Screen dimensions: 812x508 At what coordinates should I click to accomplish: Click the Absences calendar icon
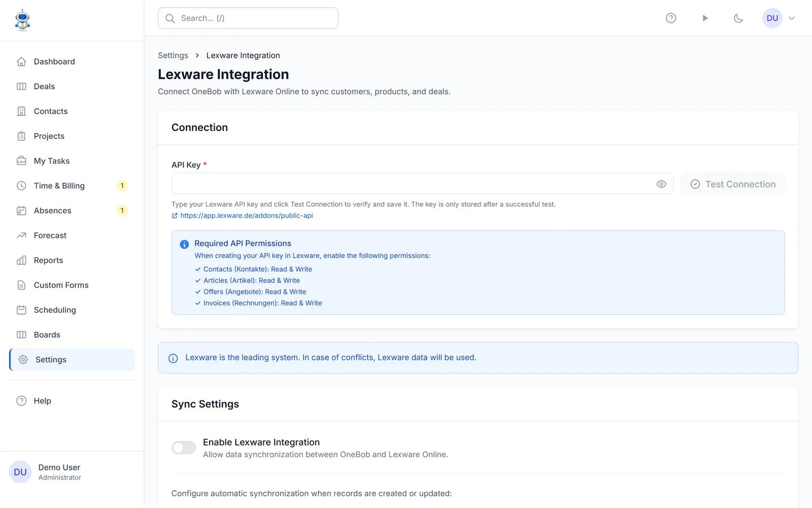click(21, 211)
